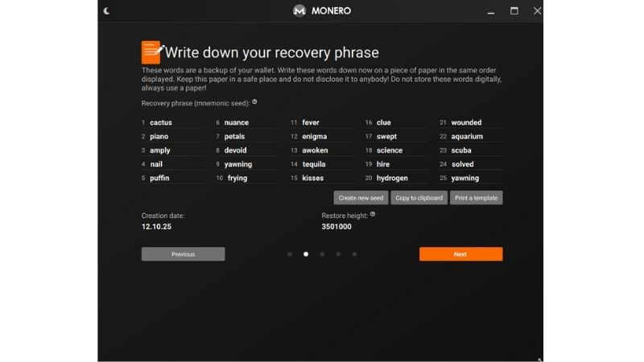Click seed word 12 'enigma'

[315, 136]
